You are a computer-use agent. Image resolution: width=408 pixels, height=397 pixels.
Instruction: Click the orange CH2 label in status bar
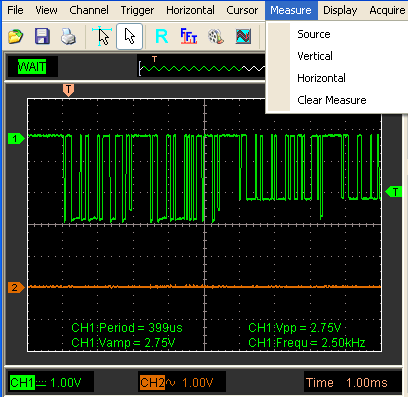click(x=152, y=382)
